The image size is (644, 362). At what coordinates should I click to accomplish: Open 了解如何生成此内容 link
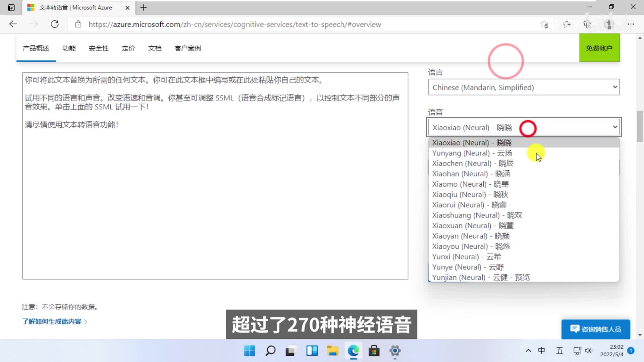point(52,321)
